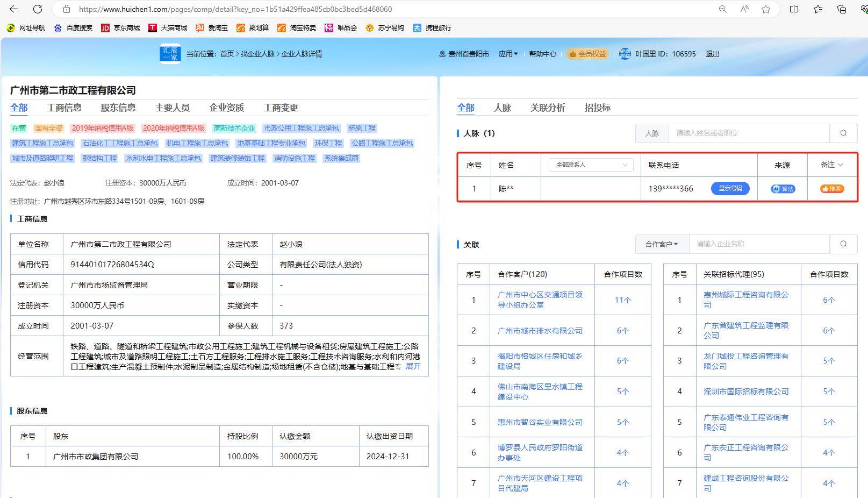Switch to 股东信息 tab
The height and width of the screenshot is (498, 868).
click(118, 108)
